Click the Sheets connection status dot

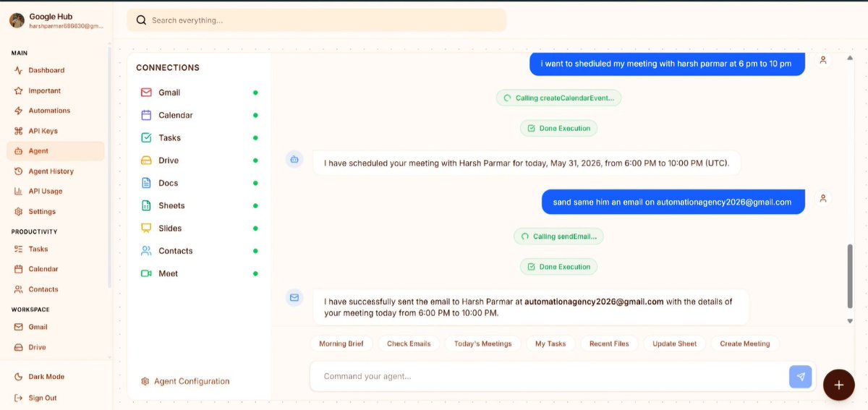(255, 205)
